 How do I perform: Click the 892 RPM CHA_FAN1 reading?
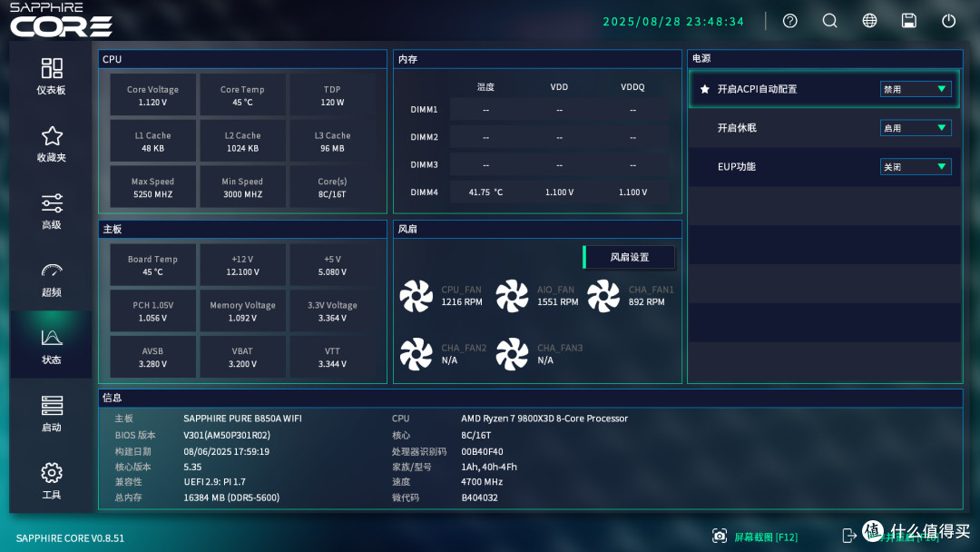pos(646,302)
